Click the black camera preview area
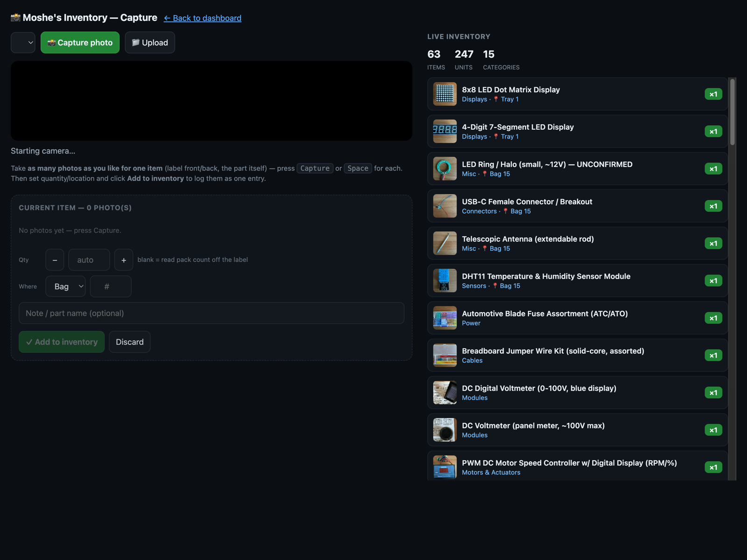This screenshot has height=560, width=747. [x=211, y=101]
